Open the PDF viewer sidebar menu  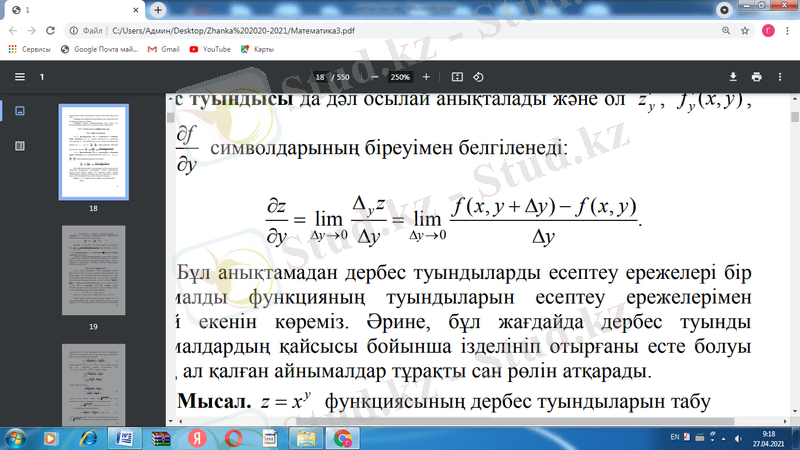click(20, 77)
